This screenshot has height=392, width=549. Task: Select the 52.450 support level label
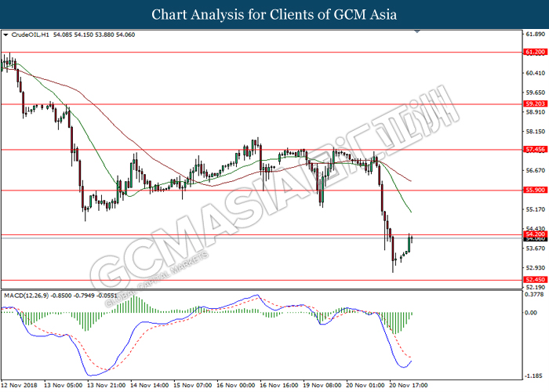(x=535, y=279)
